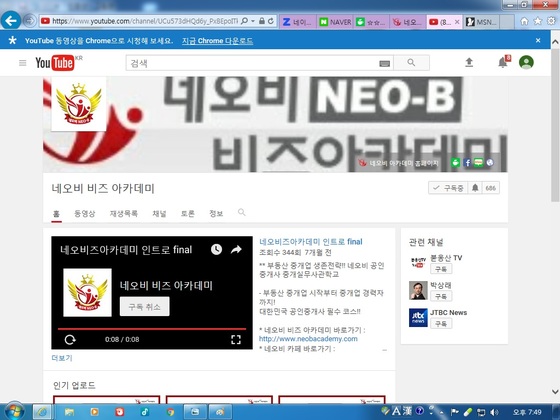Select the 정보 tab
The image size is (560, 420).
[216, 214]
